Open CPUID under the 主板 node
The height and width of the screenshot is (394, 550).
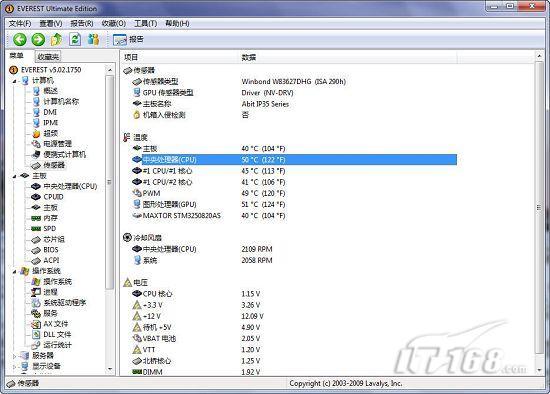pos(53,197)
